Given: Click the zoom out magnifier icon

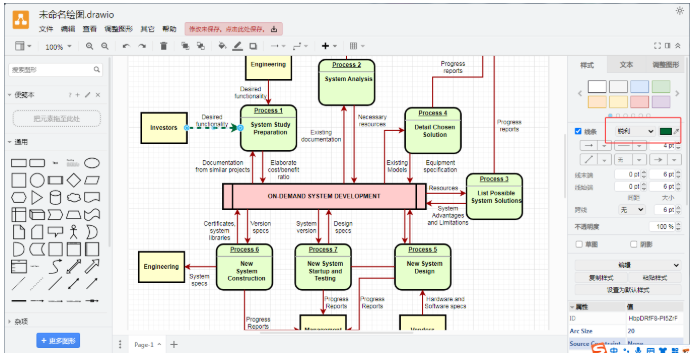Looking at the screenshot, I should [x=105, y=46].
